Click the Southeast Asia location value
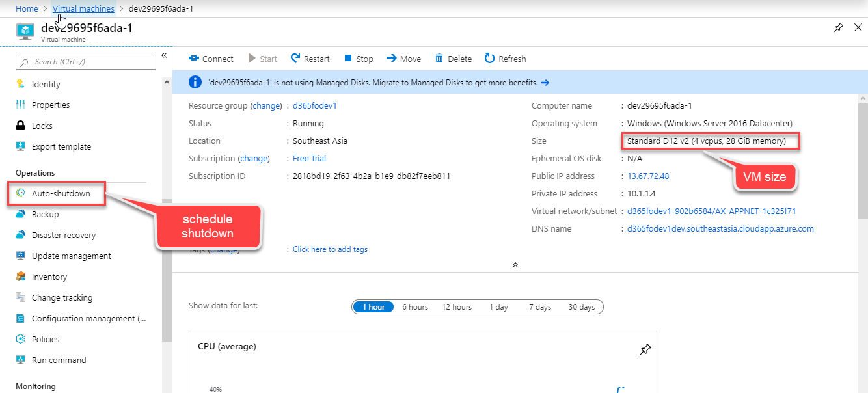868x393 pixels. click(320, 141)
